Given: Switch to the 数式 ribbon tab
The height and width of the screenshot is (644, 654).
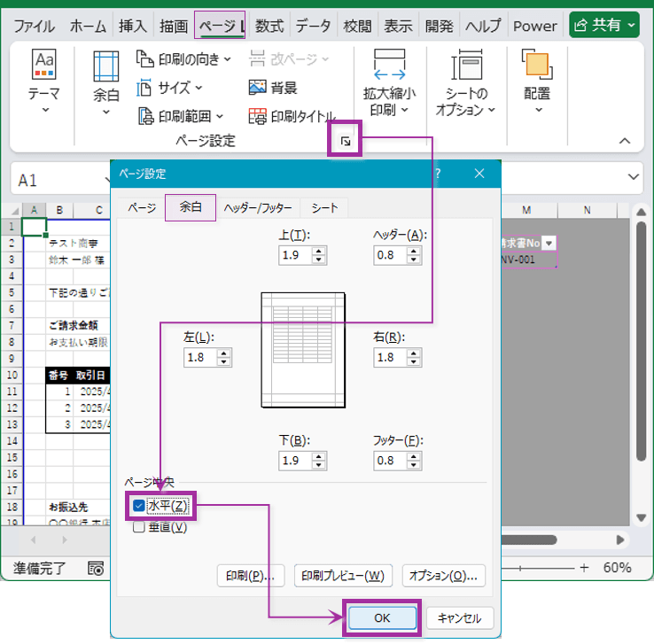Looking at the screenshot, I should pos(269,27).
